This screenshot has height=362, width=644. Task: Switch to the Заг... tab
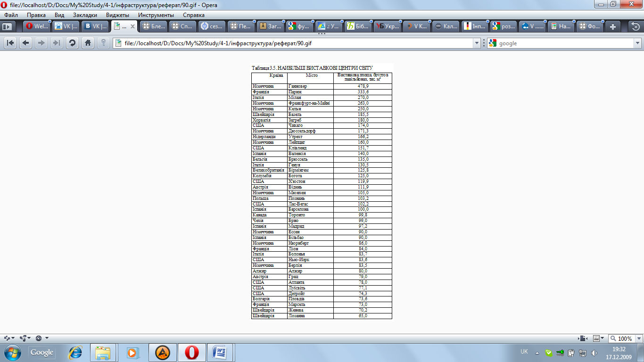(271, 26)
